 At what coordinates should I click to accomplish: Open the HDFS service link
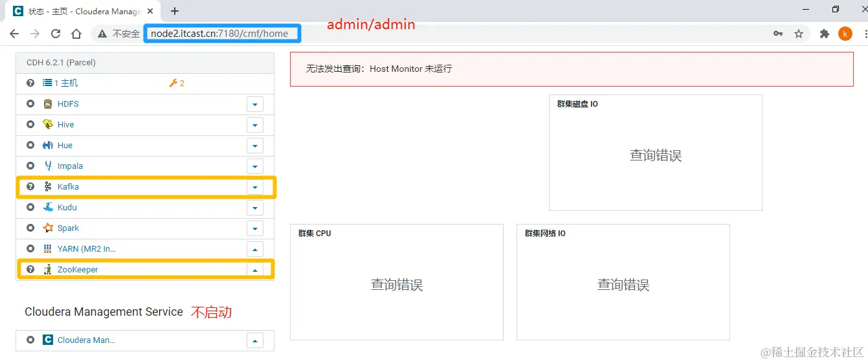coord(68,104)
